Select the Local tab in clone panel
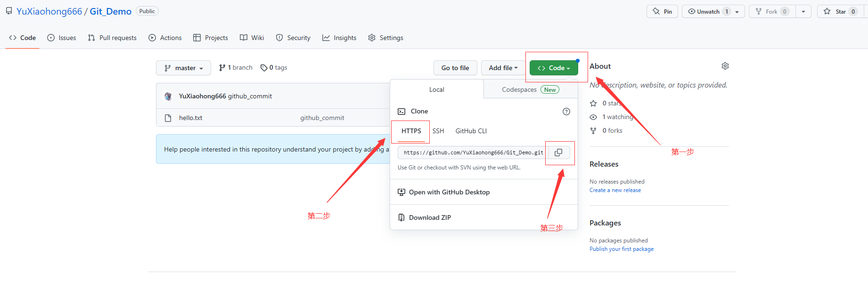The height and width of the screenshot is (281, 868). pos(437,89)
